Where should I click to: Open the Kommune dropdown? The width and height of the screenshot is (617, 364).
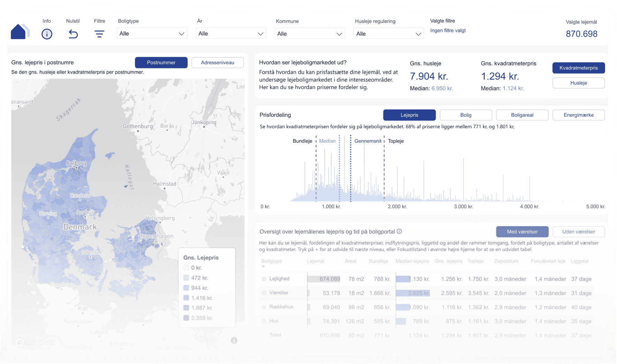[x=310, y=34]
